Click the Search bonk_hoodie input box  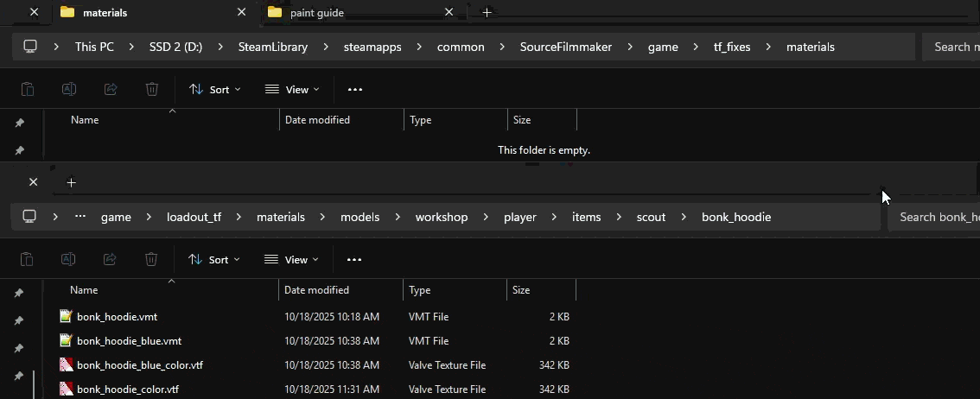point(938,217)
